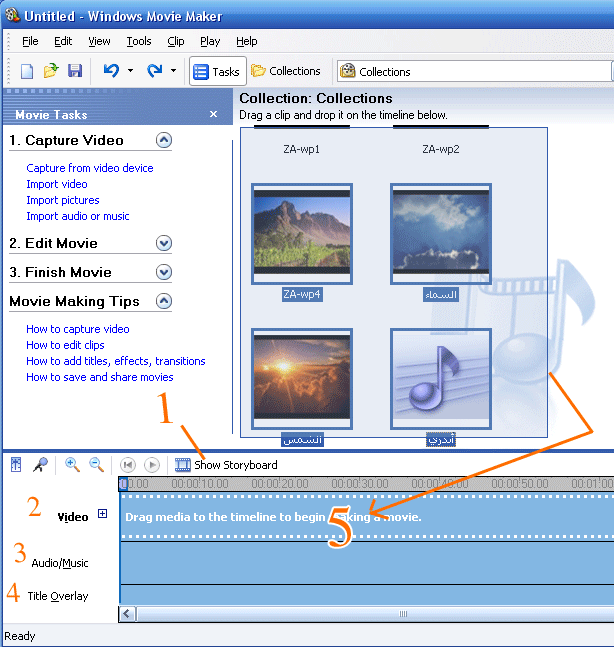
Task: Click the horizontal timeline scrollbar thumb
Action: pyautogui.click(x=375, y=614)
